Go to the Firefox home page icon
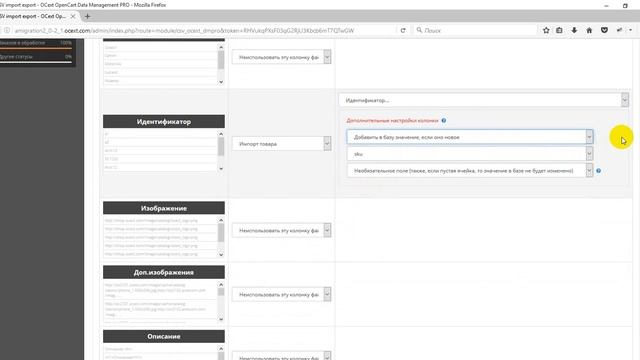The width and height of the screenshot is (640, 360). (589, 30)
